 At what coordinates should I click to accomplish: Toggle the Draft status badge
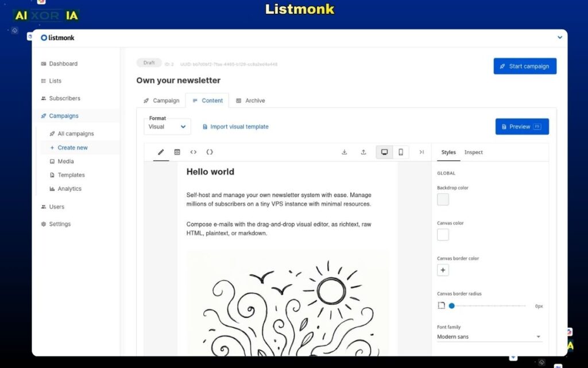[x=149, y=63]
